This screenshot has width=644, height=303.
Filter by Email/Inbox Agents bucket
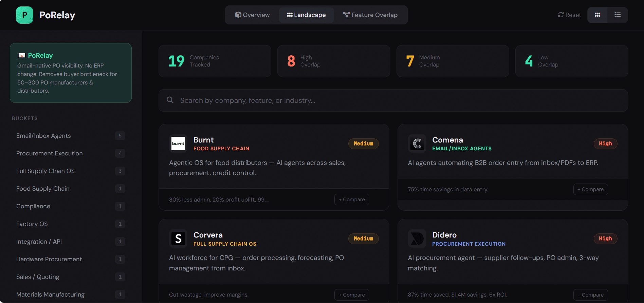[x=71, y=136]
